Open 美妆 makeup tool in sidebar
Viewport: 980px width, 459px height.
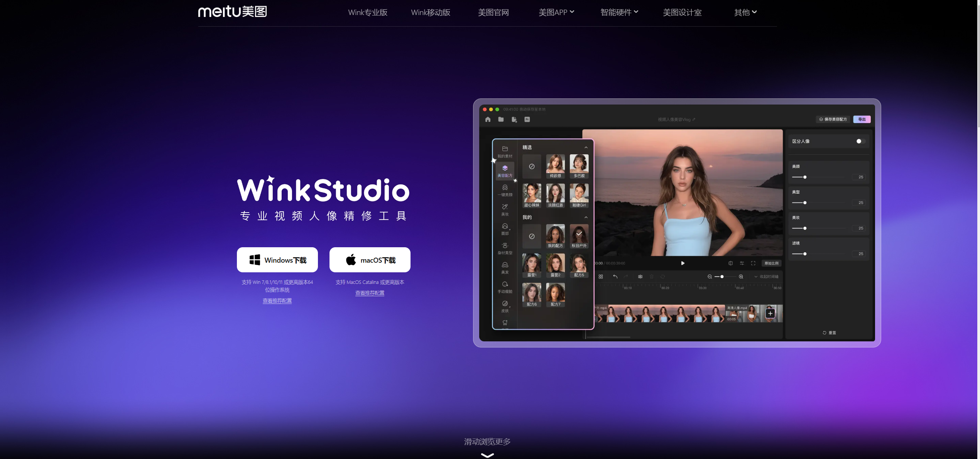[x=505, y=209]
